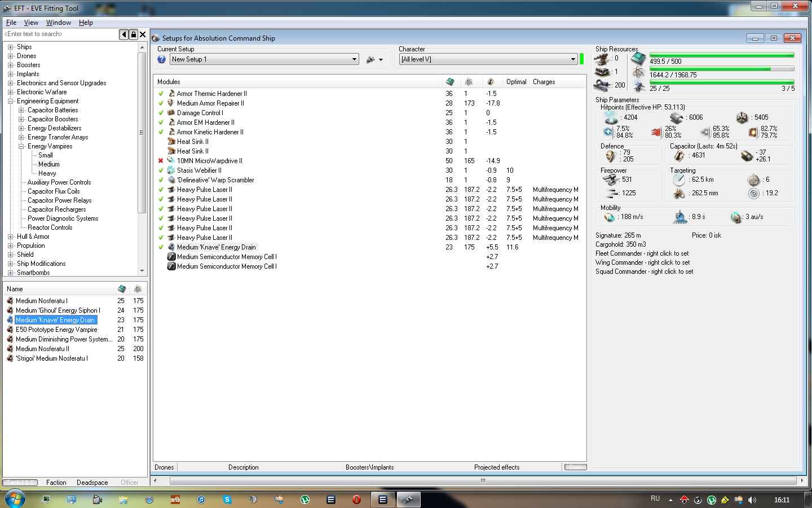This screenshot has width=812, height=508.
Task: Toggle Stasis Webifier II active checkmark
Action: (161, 170)
